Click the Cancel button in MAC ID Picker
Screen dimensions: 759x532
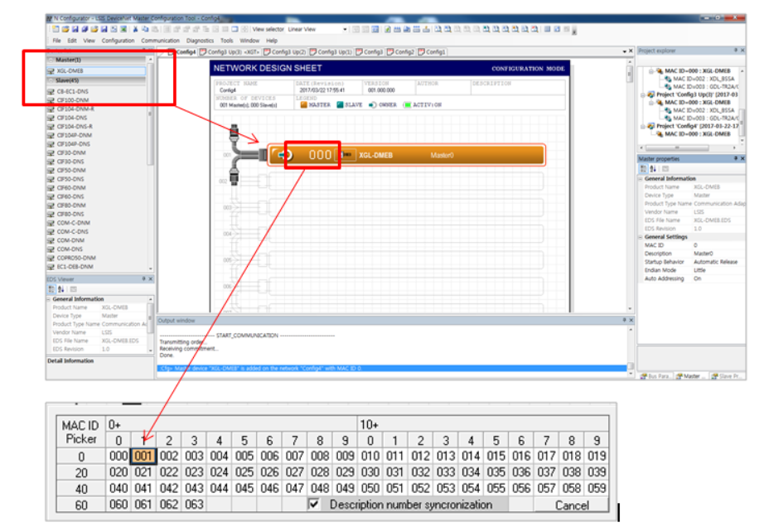tap(571, 503)
